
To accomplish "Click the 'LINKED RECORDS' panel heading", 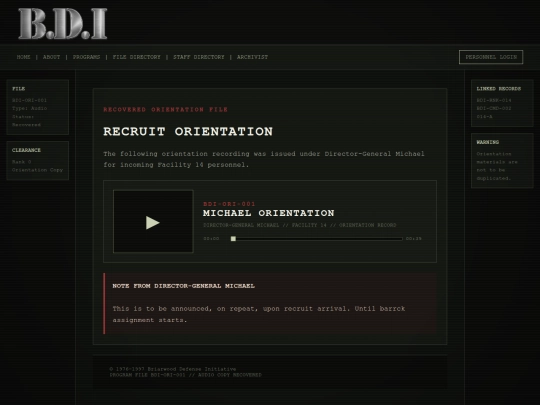I will click(499, 89).
